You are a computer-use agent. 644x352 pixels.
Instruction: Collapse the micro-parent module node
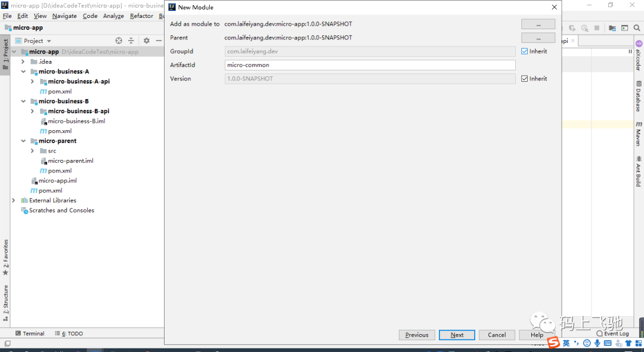coord(23,141)
